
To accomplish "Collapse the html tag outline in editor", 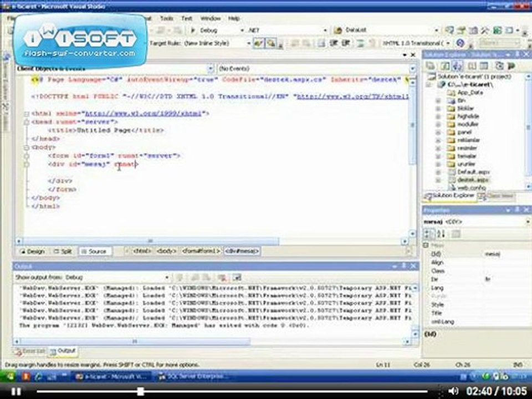I will pyautogui.click(x=26, y=114).
